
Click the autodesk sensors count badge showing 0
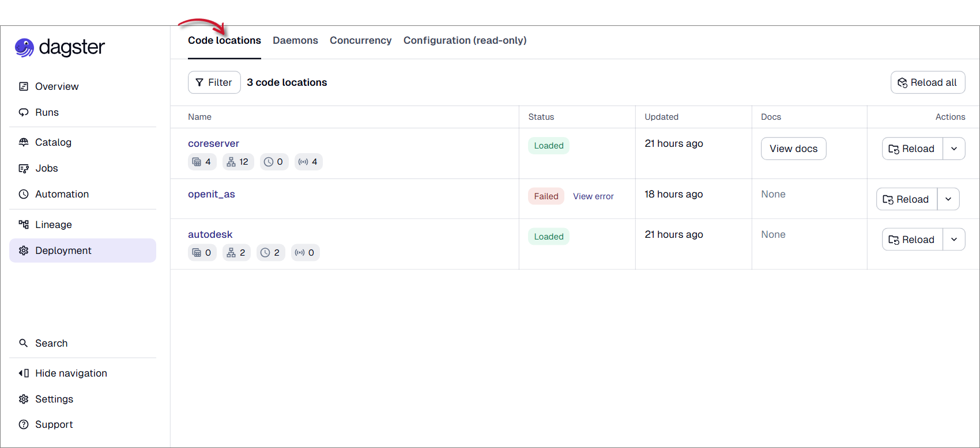tap(306, 253)
